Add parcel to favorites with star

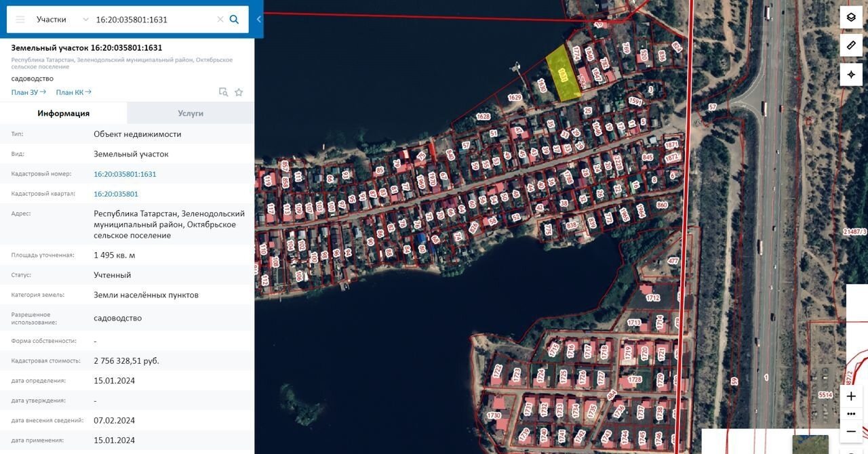click(x=239, y=92)
